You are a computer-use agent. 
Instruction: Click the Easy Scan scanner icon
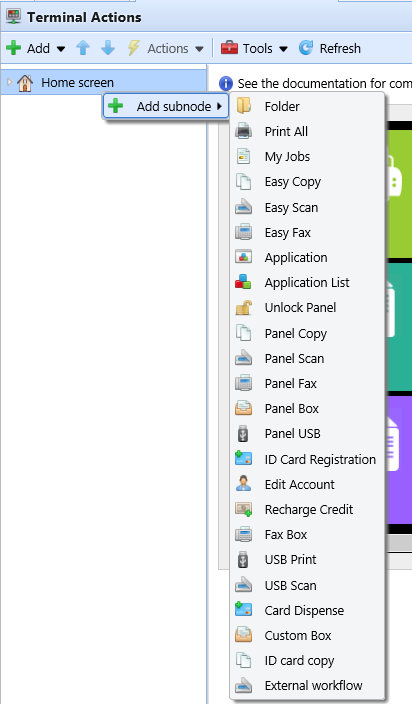(244, 207)
